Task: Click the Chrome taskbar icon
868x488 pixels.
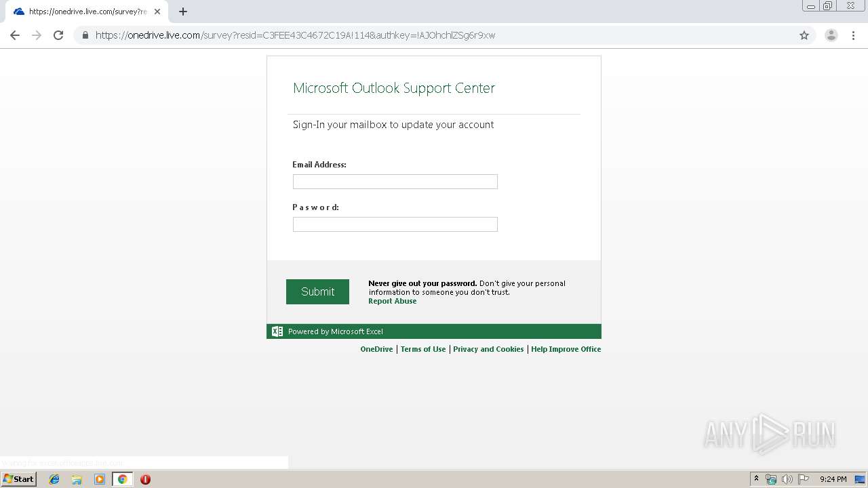Action: [x=123, y=479]
